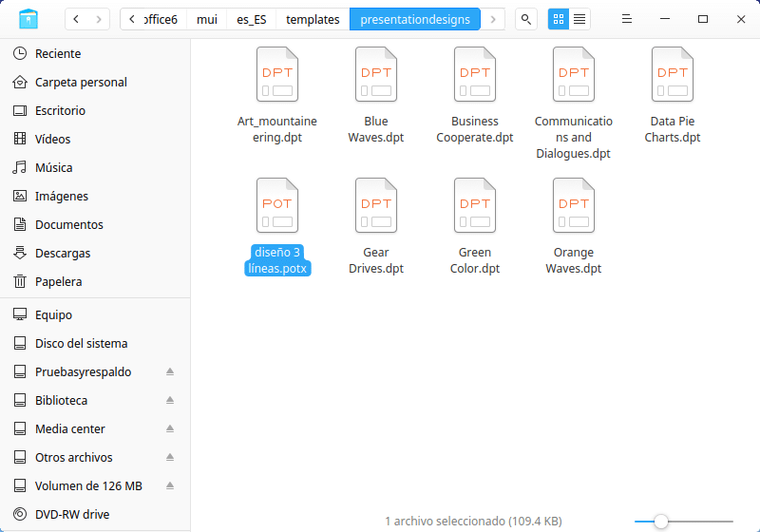The width and height of the screenshot is (760, 532).
Task: Click the Documentos page icon
Action: [x=20, y=224]
